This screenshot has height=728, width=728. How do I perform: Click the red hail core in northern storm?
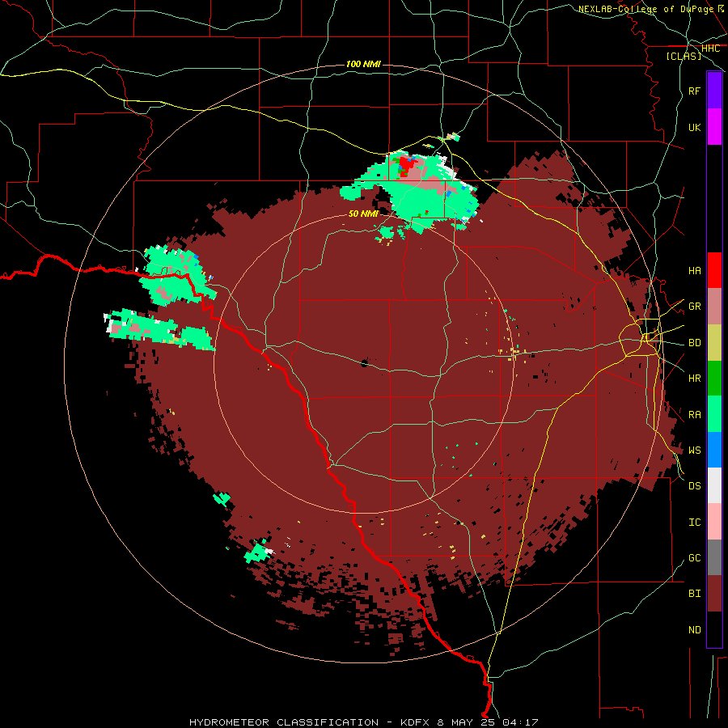pyautogui.click(x=407, y=165)
